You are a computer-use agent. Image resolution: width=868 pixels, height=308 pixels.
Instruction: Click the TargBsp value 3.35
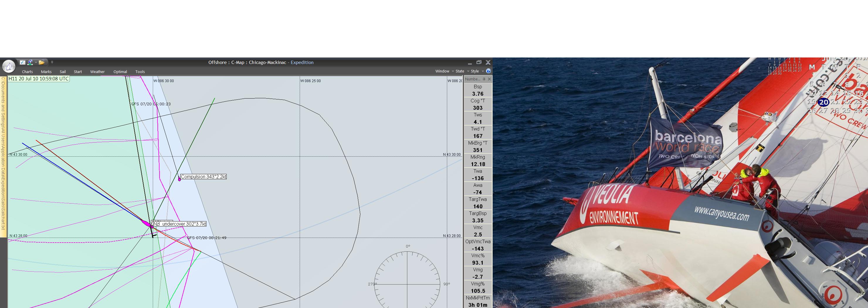(478, 221)
